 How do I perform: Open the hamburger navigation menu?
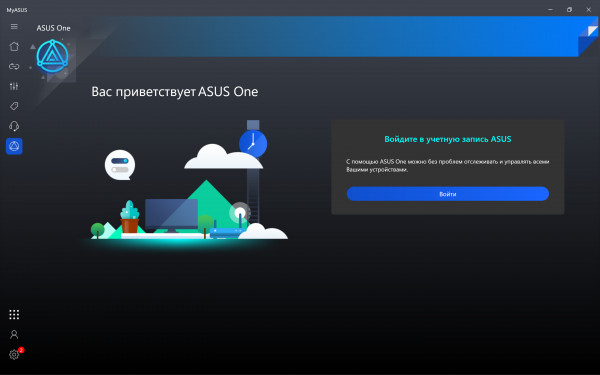(x=14, y=26)
